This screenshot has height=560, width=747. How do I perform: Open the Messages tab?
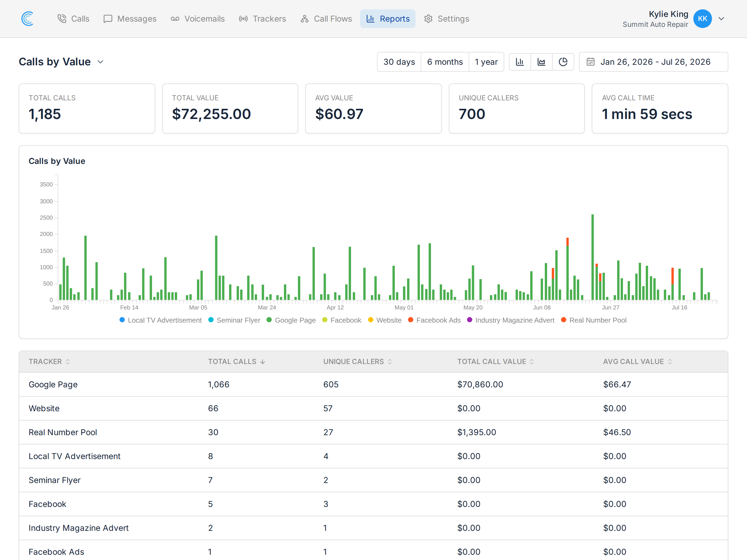[x=130, y=19]
